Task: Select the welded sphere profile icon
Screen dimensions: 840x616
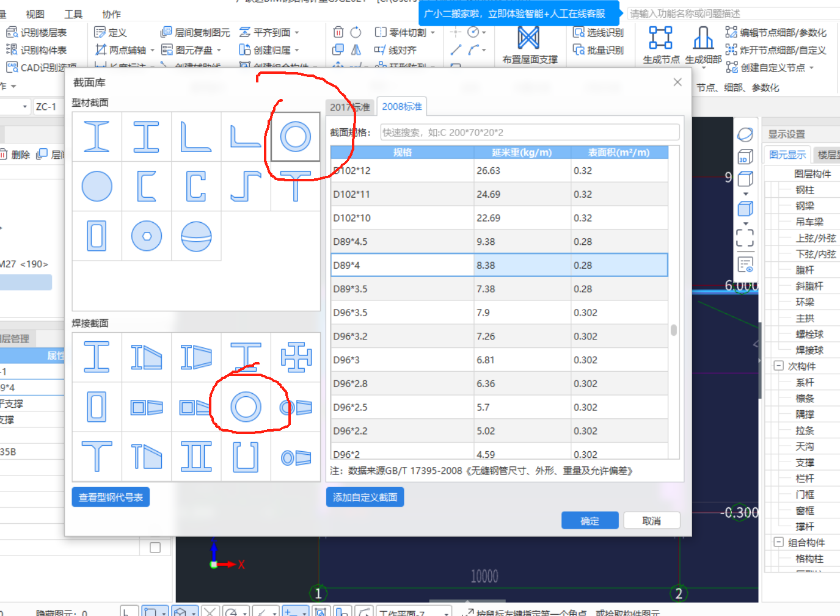Action: [x=196, y=236]
